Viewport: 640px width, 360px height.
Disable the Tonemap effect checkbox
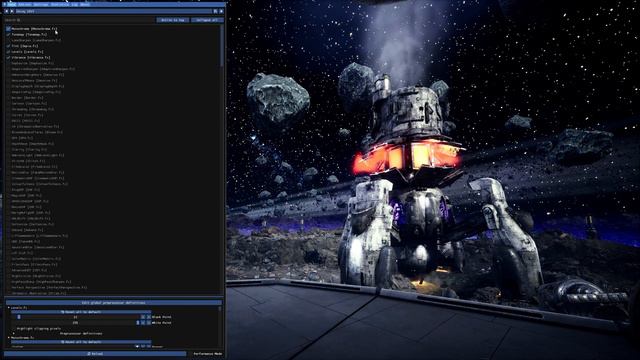tap(8, 35)
